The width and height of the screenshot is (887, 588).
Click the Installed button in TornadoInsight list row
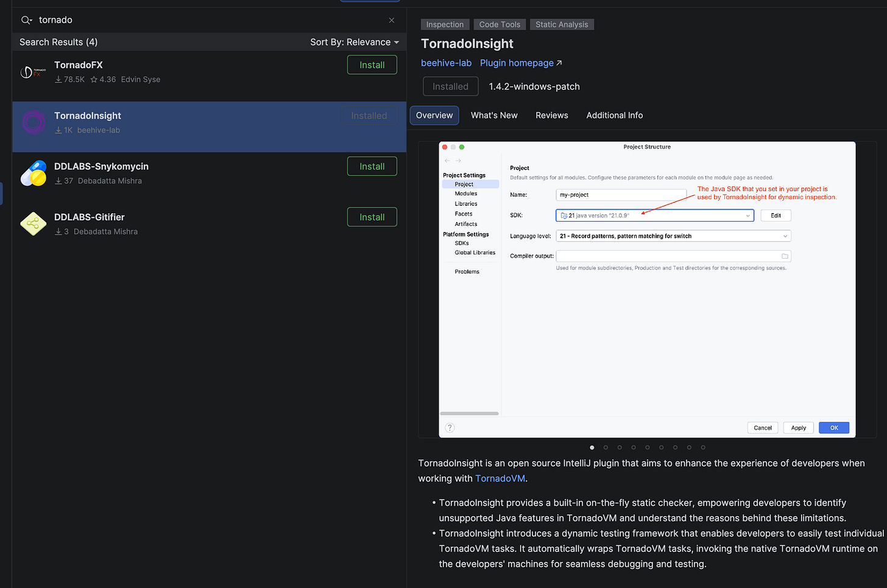tap(369, 116)
